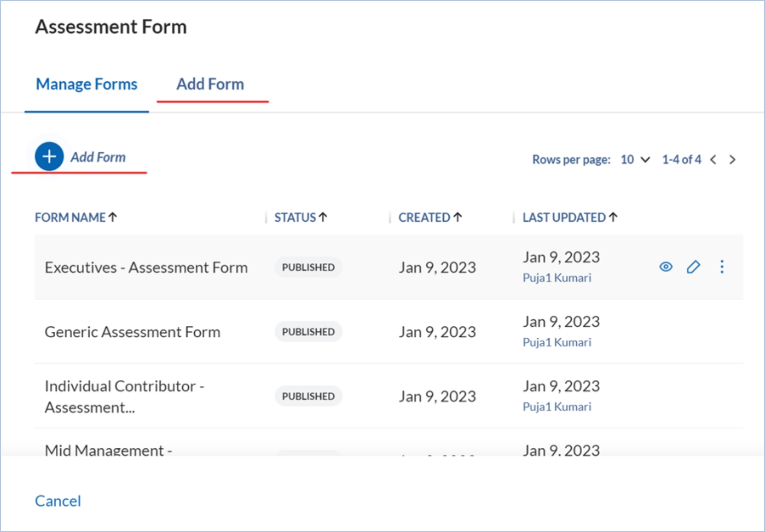Click the Cancel link
Image resolution: width=765 pixels, height=532 pixels.
pyautogui.click(x=58, y=501)
